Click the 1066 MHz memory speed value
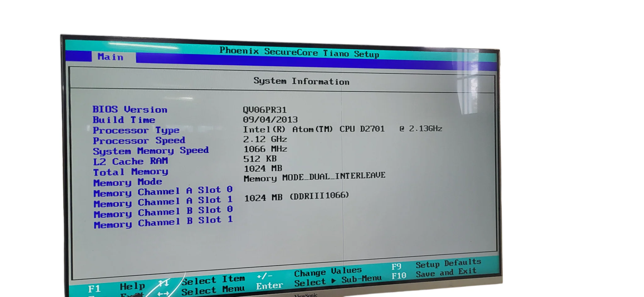 coord(265,149)
